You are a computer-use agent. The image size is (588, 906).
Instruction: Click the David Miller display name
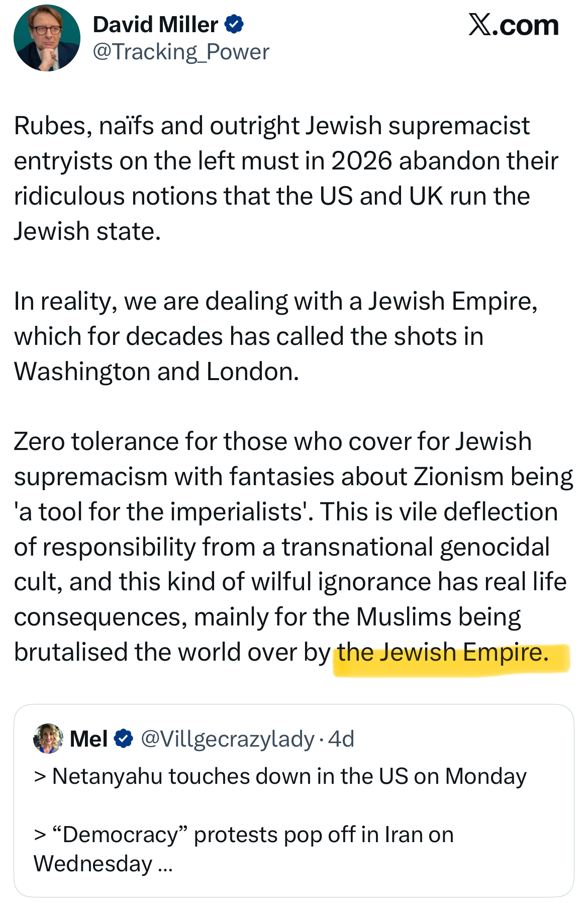coord(155,25)
